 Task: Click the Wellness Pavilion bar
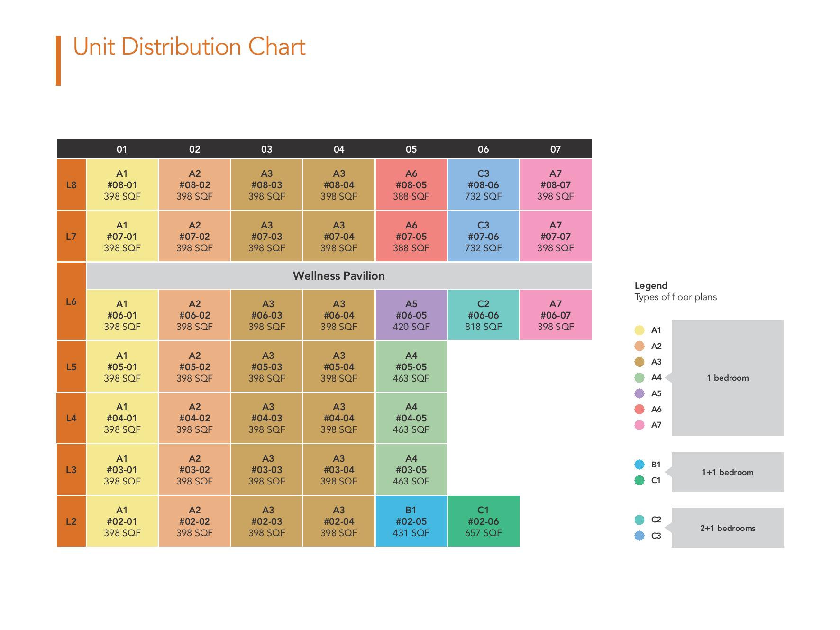pos(339,275)
